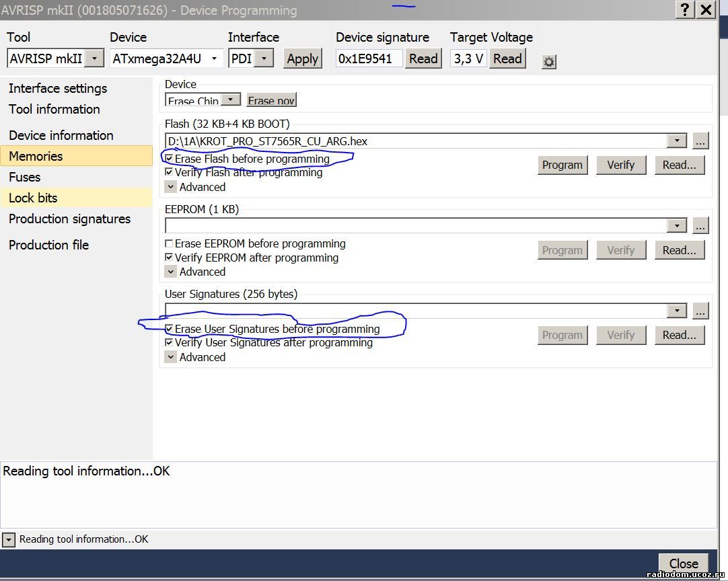
Task: Read EEPROM memory to file
Action: (680, 250)
